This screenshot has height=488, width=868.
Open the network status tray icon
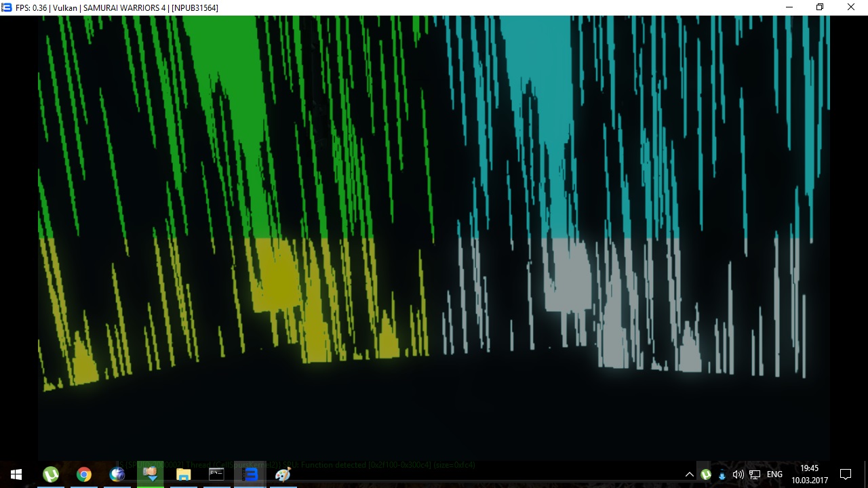pyautogui.click(x=755, y=474)
